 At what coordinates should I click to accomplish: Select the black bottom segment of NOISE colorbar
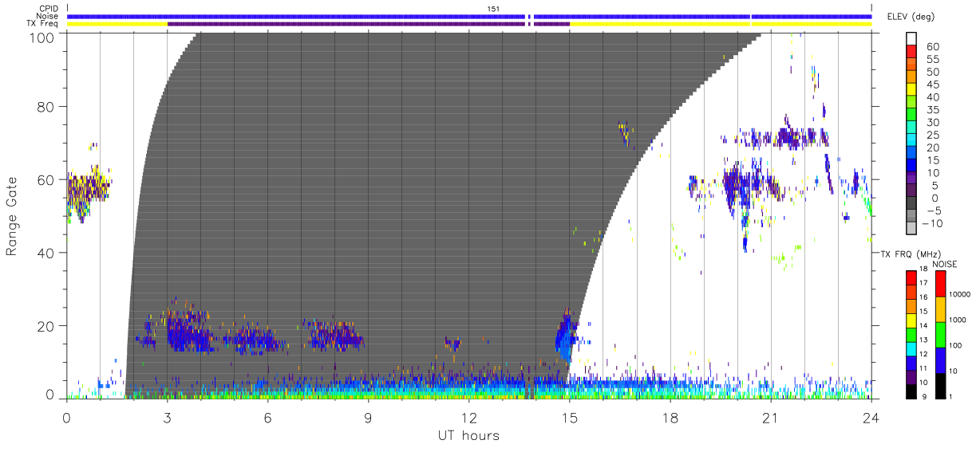click(x=939, y=386)
